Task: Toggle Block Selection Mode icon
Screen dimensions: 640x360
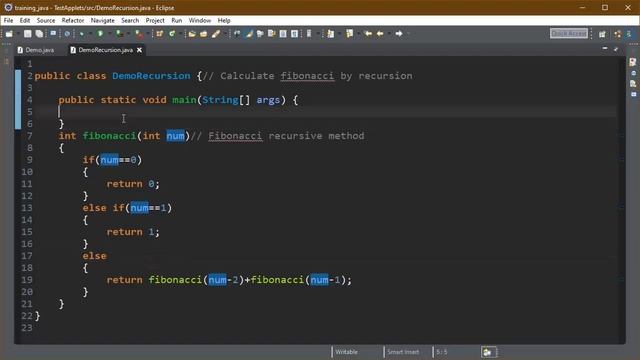Action: pos(283,33)
